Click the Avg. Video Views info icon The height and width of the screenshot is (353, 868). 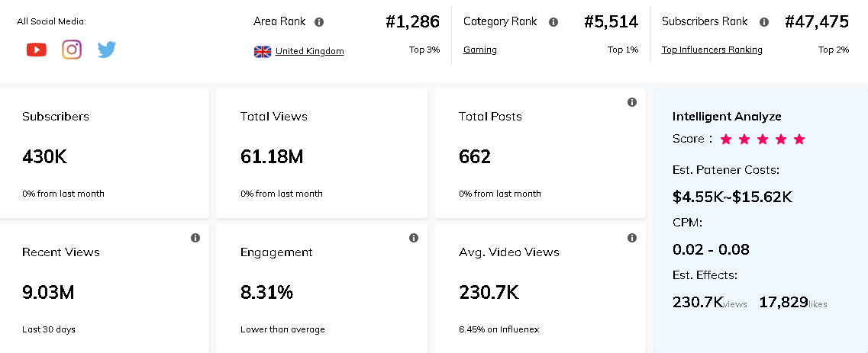[632, 238]
